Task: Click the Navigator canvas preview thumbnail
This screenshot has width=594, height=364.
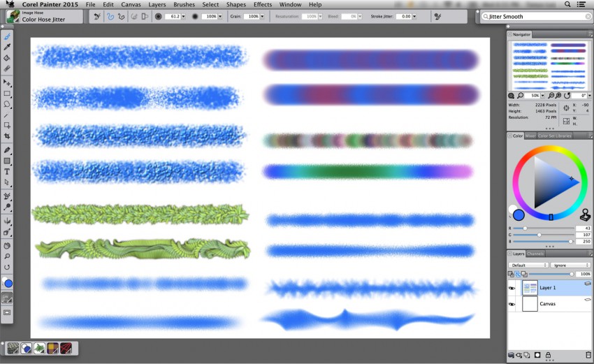Action: [x=549, y=66]
